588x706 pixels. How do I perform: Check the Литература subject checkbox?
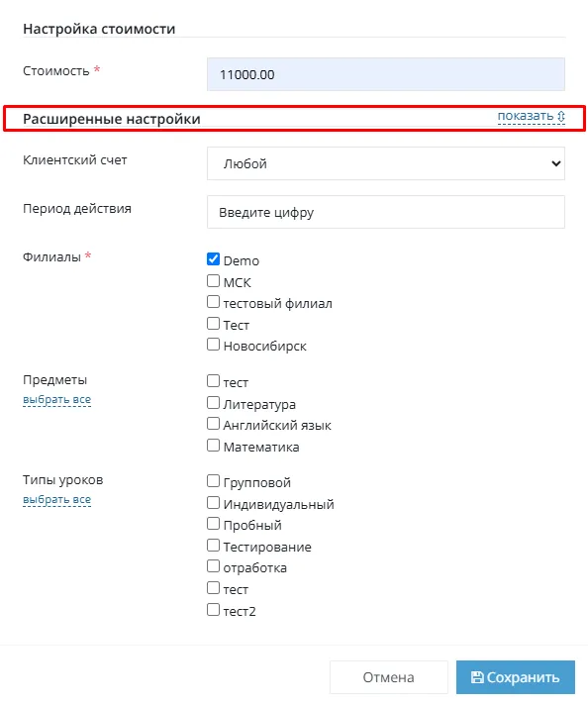[x=214, y=403]
